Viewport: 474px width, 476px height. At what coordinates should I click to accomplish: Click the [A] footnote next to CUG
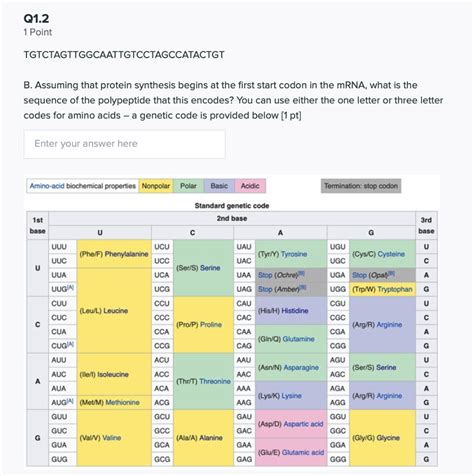point(70,344)
